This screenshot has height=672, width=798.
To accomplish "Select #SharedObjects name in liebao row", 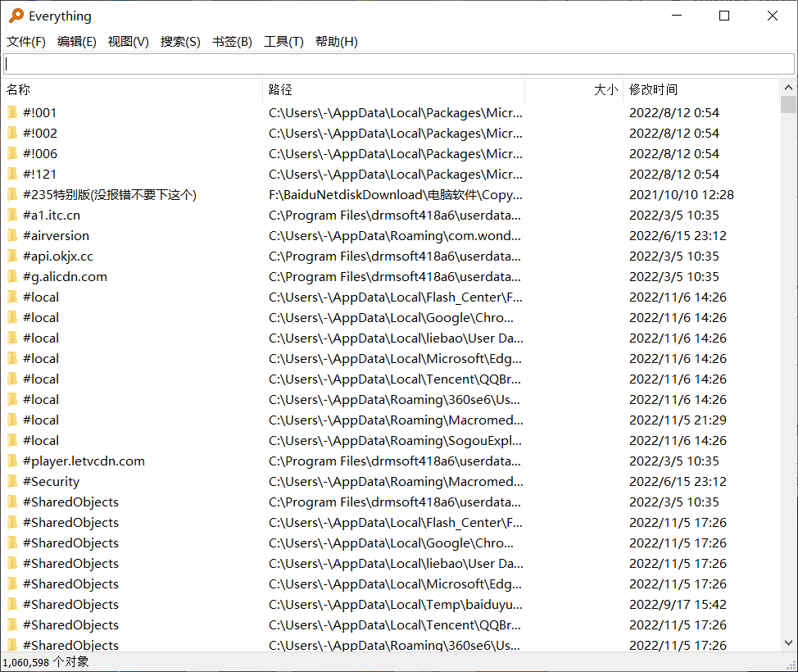I will tap(70, 563).
